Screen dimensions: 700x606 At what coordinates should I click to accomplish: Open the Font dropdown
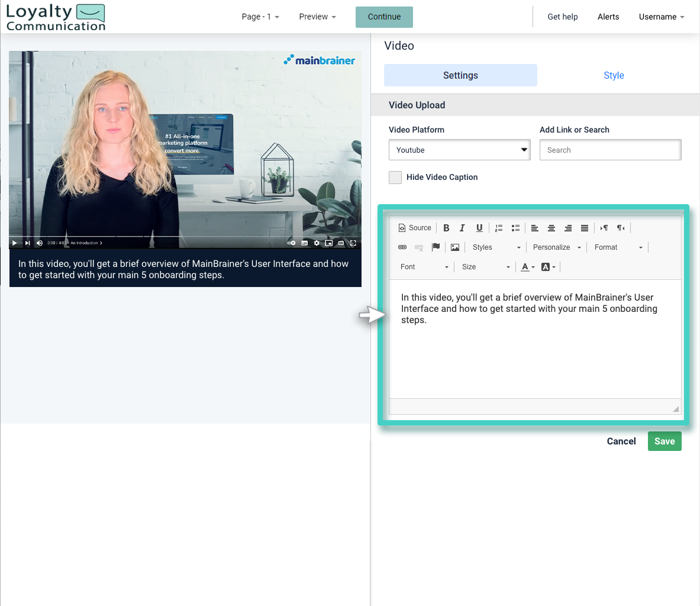(423, 267)
